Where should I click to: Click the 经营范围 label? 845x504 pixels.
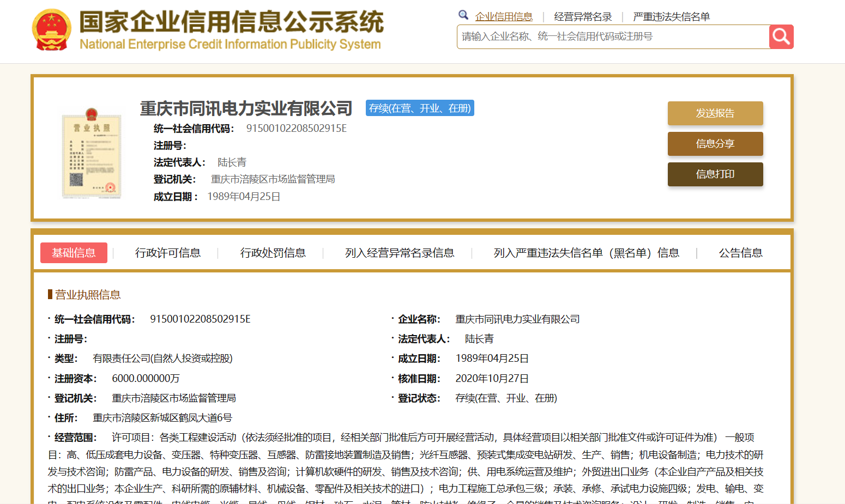point(75,438)
